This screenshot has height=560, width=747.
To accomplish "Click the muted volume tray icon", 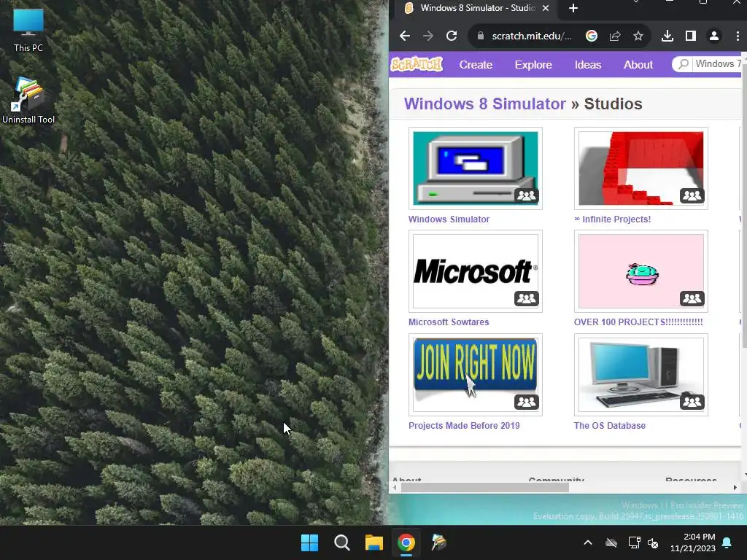I will point(653,542).
